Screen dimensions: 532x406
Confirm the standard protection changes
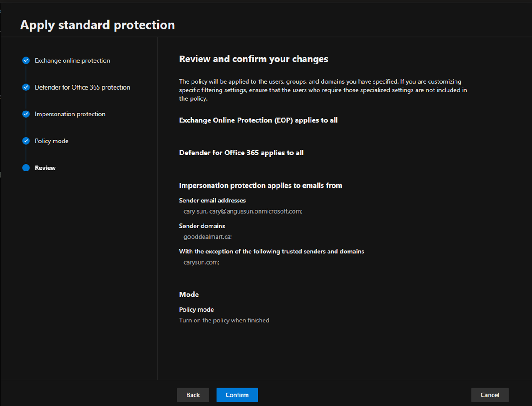237,395
